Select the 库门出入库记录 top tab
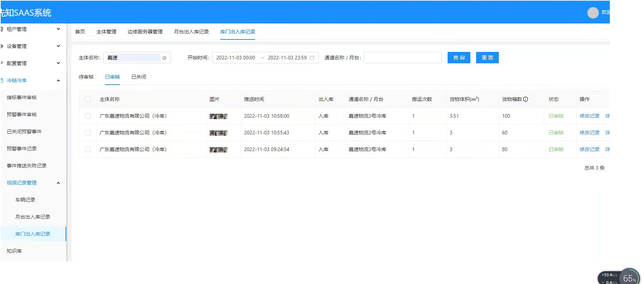644x284 pixels. 238,32
